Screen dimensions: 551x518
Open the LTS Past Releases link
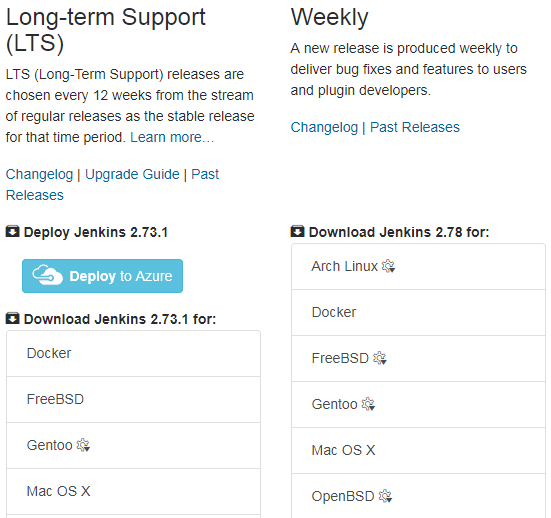coord(112,184)
